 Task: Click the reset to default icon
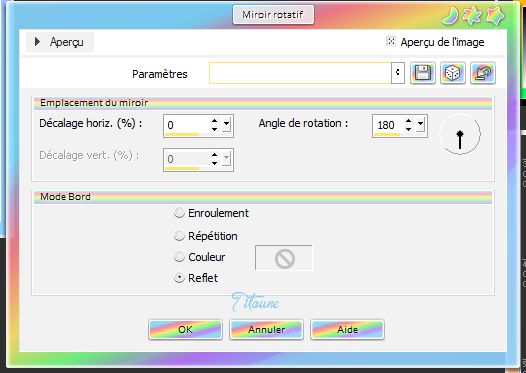tap(483, 73)
